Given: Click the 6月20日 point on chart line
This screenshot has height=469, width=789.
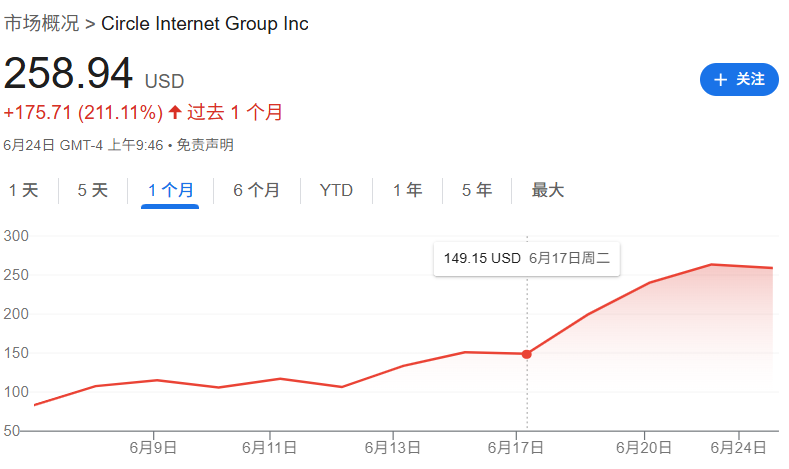Looking at the screenshot, I should point(649,283).
